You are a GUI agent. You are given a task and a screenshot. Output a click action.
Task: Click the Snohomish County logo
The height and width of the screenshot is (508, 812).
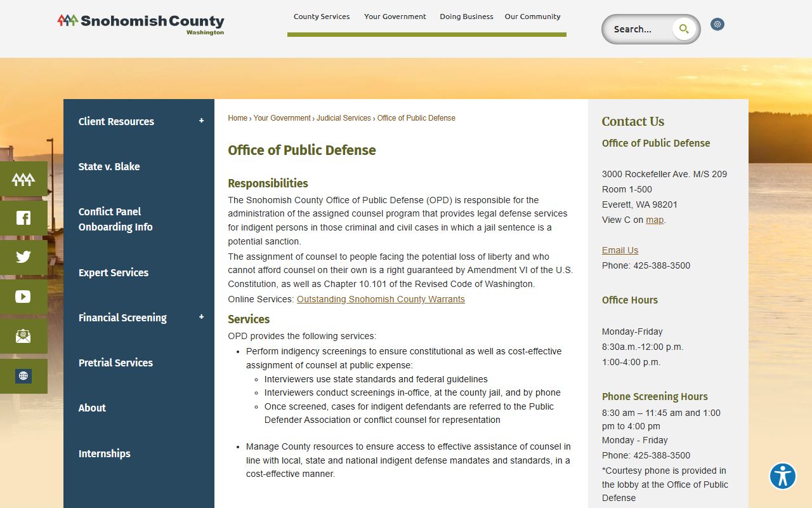(x=141, y=23)
